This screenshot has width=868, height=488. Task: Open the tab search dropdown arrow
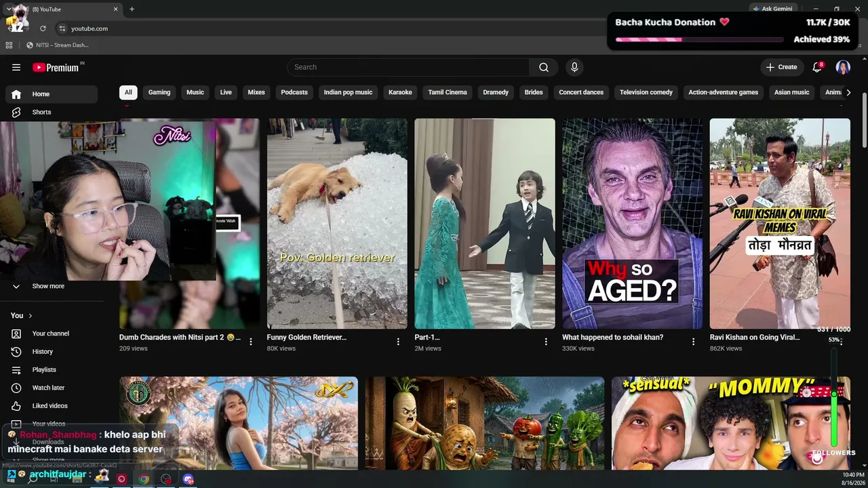[x=8, y=9]
